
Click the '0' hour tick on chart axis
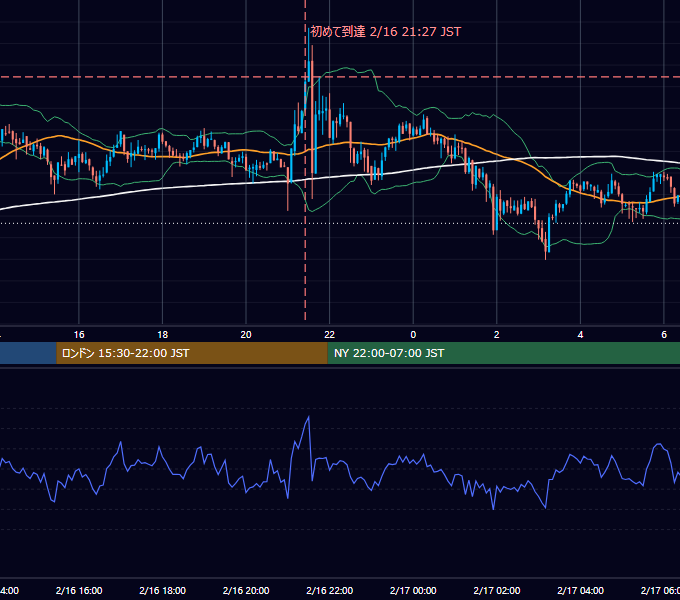pos(413,335)
